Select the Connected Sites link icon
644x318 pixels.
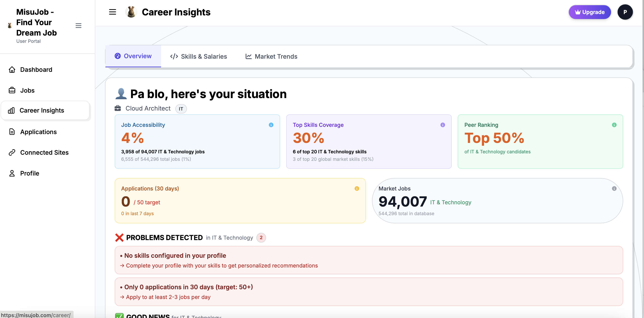(x=12, y=152)
